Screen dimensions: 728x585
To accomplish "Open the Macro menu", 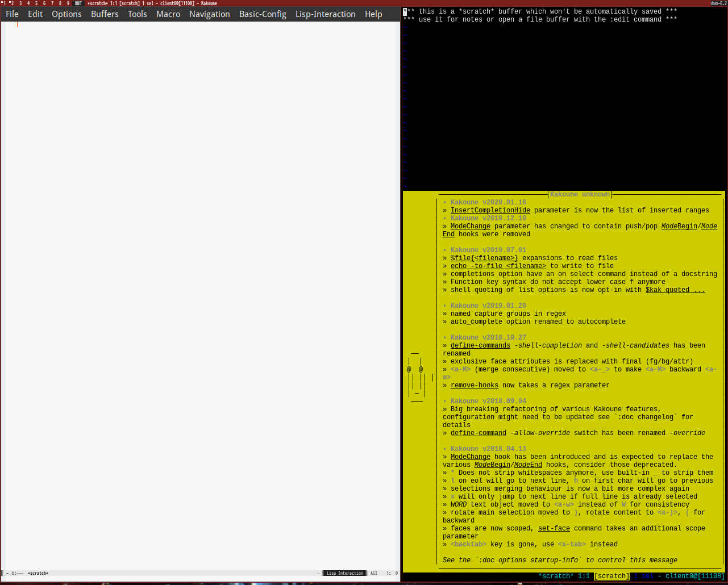I will coord(168,14).
